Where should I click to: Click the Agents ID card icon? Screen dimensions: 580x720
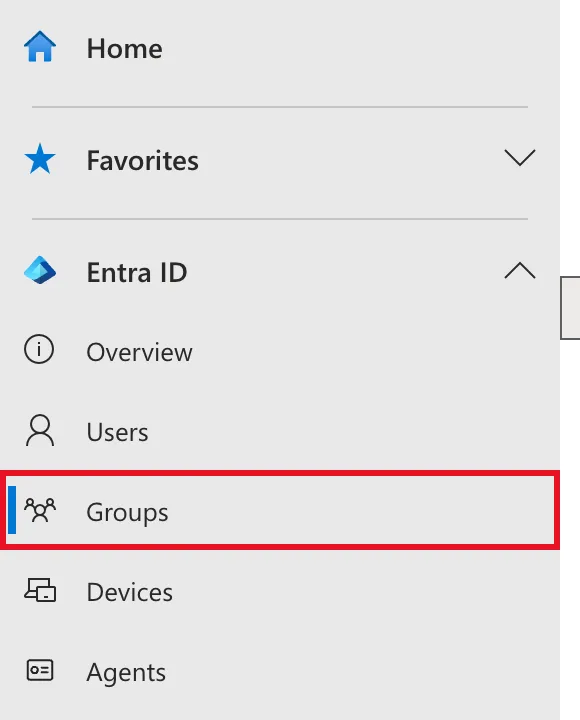(x=40, y=670)
